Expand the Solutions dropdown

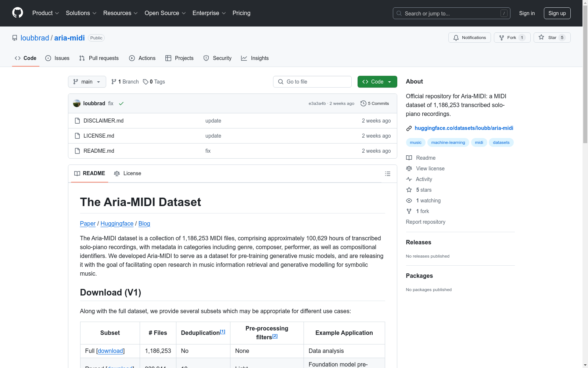coord(81,13)
